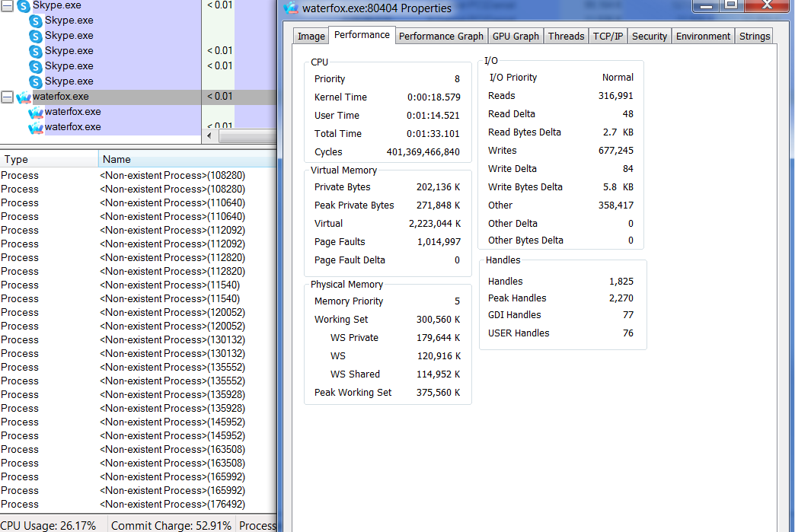The width and height of the screenshot is (795, 532).
Task: Sort handles by Type column header
Action: point(49,159)
